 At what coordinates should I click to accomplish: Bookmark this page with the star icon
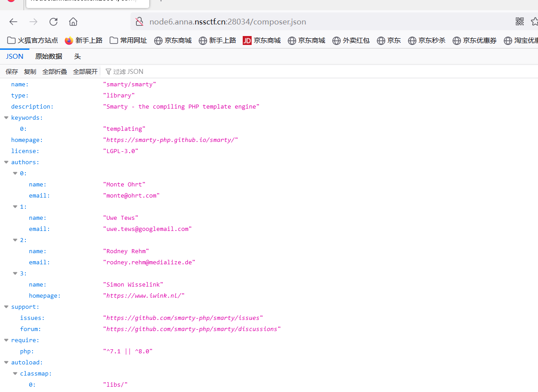[534, 21]
